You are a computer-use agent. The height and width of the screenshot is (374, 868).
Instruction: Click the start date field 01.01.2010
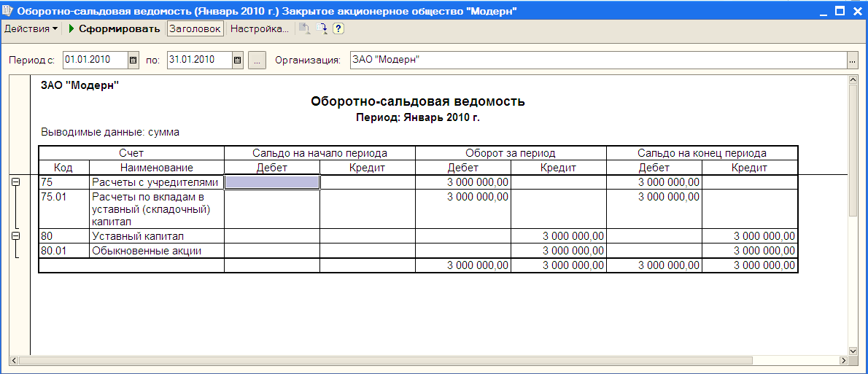[x=96, y=61]
